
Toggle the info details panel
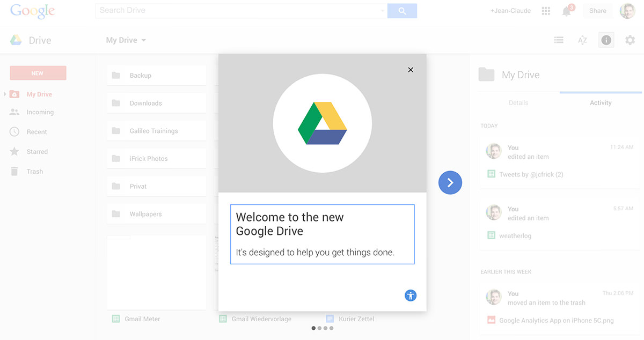(x=606, y=40)
